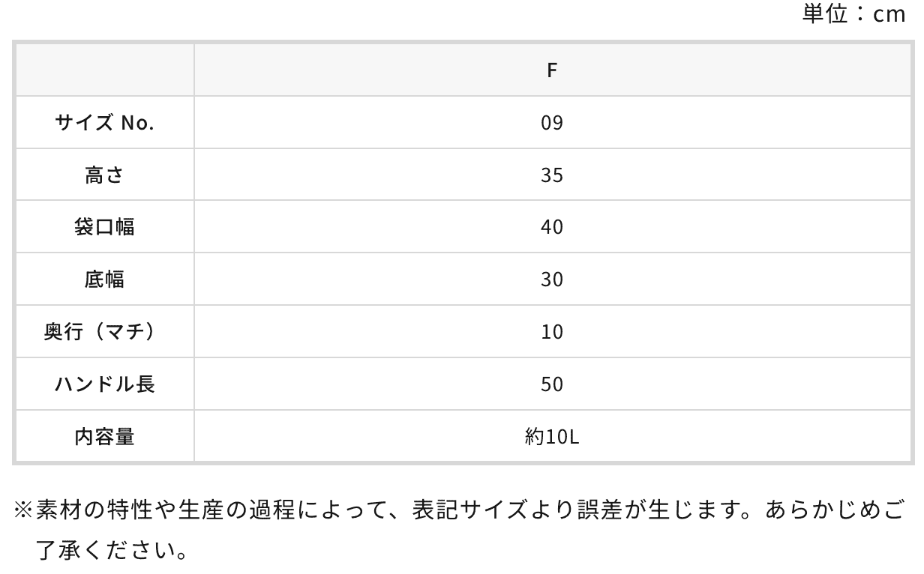Click the 高さ row label
The image size is (924, 574).
point(104,175)
